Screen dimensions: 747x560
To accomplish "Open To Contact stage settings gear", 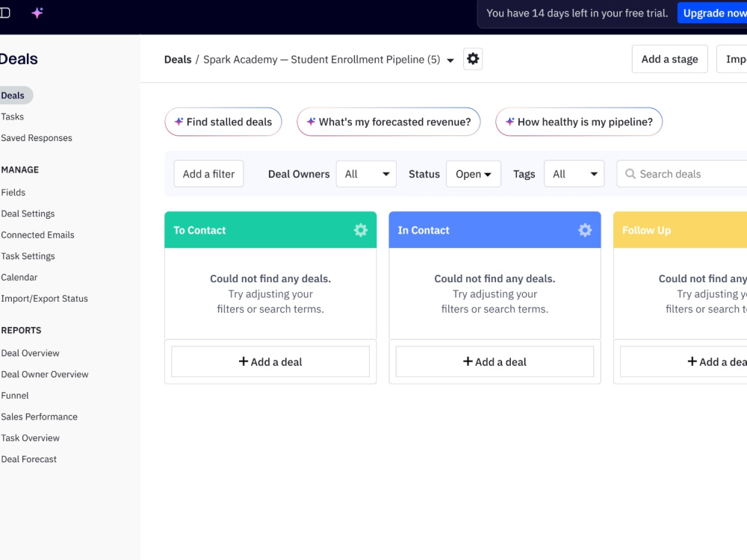I will point(361,230).
